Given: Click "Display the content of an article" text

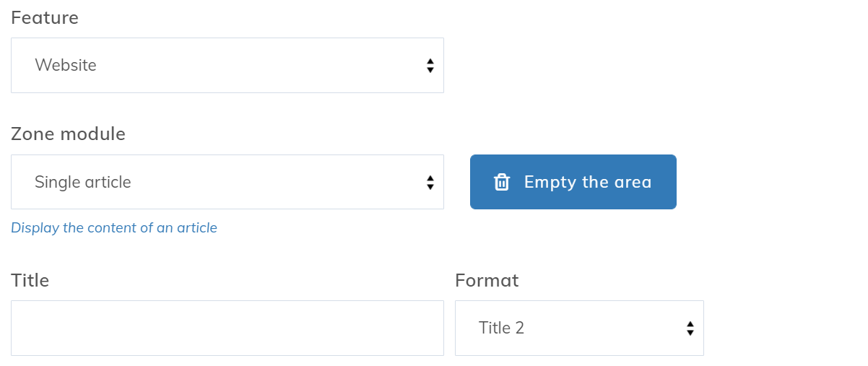Looking at the screenshot, I should [x=114, y=228].
